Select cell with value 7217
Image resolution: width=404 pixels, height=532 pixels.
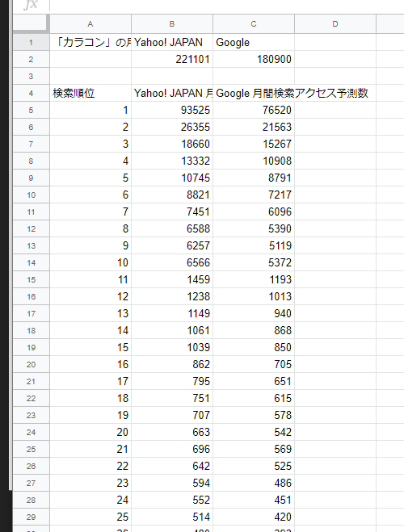pos(254,195)
